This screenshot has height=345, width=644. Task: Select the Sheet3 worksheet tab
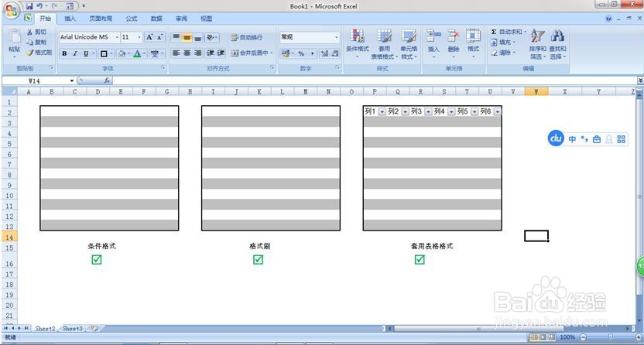(x=72, y=329)
